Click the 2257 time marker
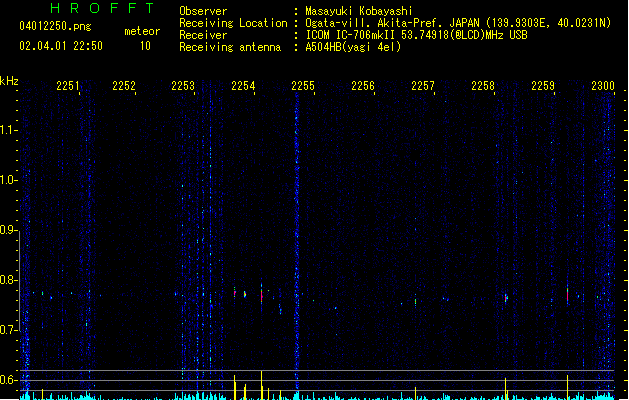The image size is (629, 400). tap(423, 86)
